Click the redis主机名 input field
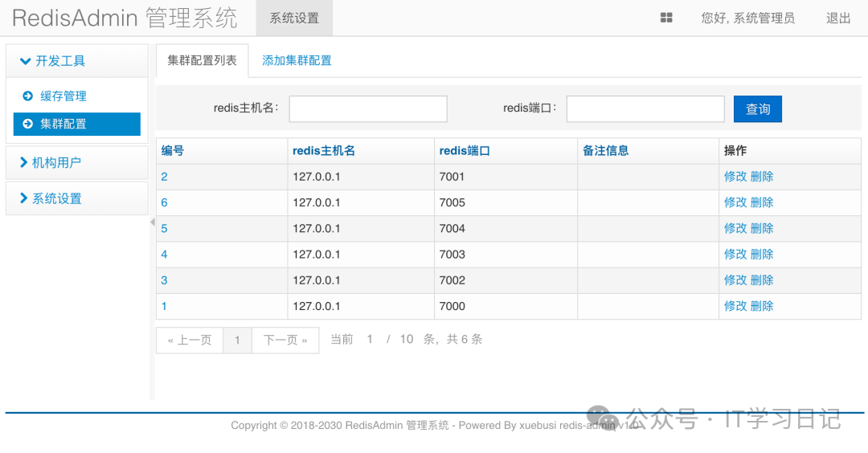This screenshot has width=868, height=453. click(x=368, y=109)
